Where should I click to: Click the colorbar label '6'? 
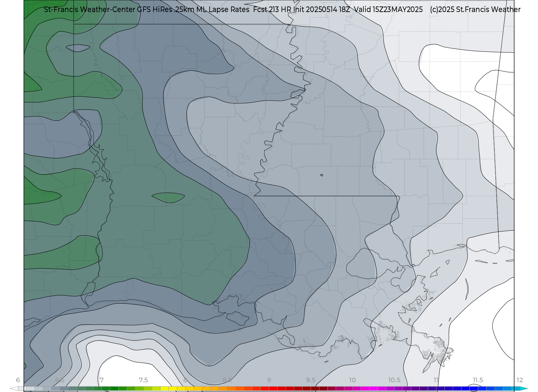[18, 380]
